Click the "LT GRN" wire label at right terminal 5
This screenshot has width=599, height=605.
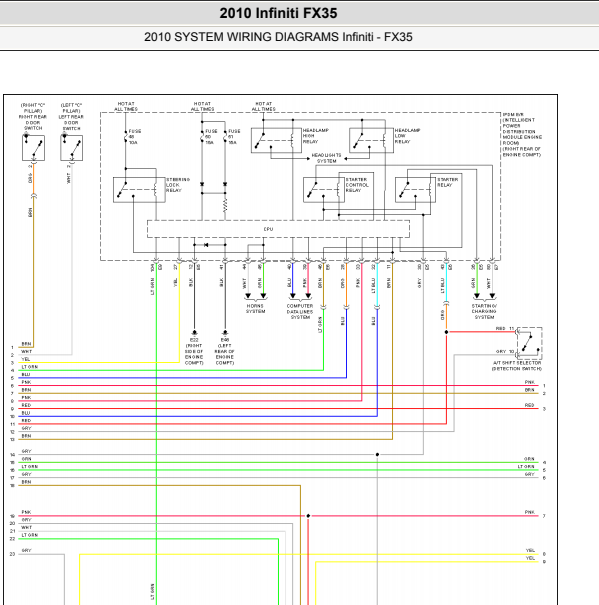tap(526, 466)
